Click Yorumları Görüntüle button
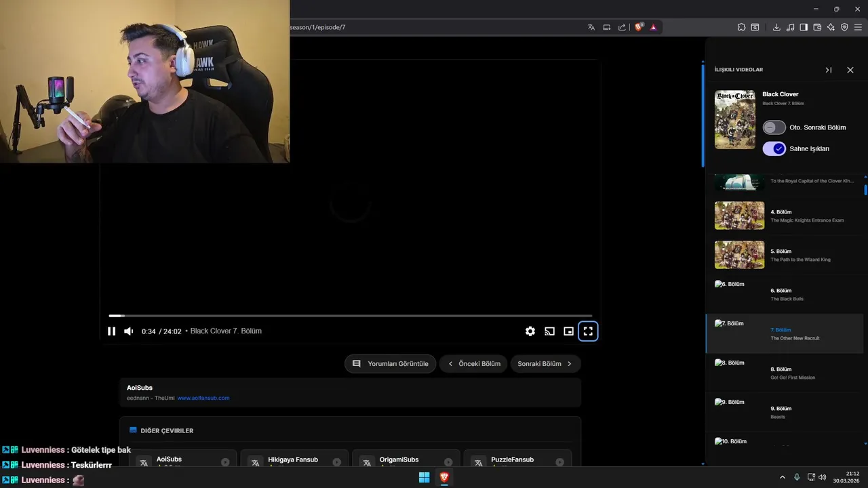Screen dimensions: 868x488 (x=390, y=364)
